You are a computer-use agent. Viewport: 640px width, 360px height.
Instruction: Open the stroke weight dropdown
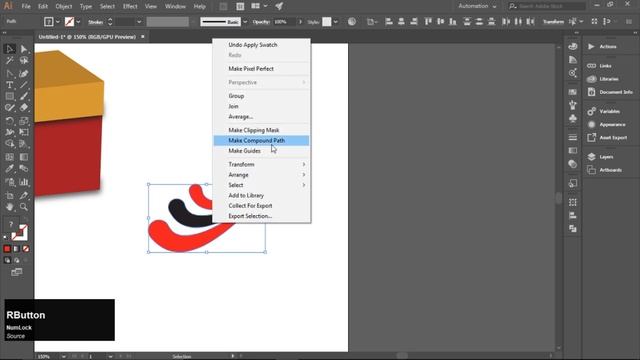coord(139,22)
